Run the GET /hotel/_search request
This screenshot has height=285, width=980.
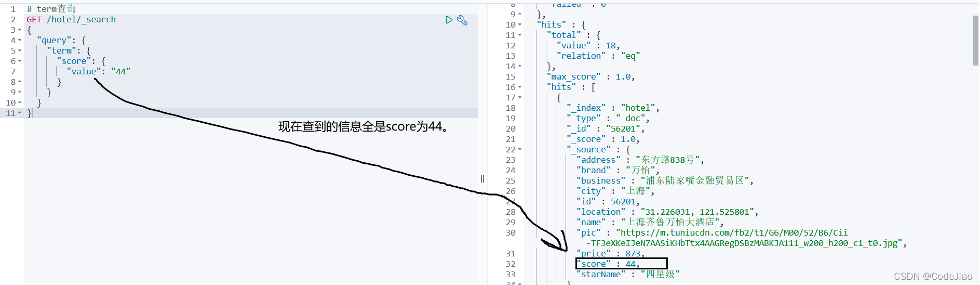click(x=449, y=20)
